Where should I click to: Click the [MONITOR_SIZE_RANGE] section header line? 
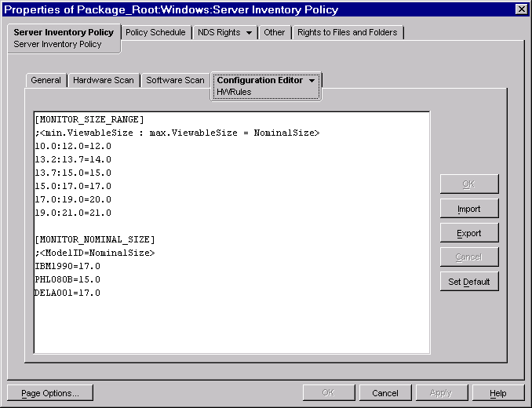[x=89, y=119]
